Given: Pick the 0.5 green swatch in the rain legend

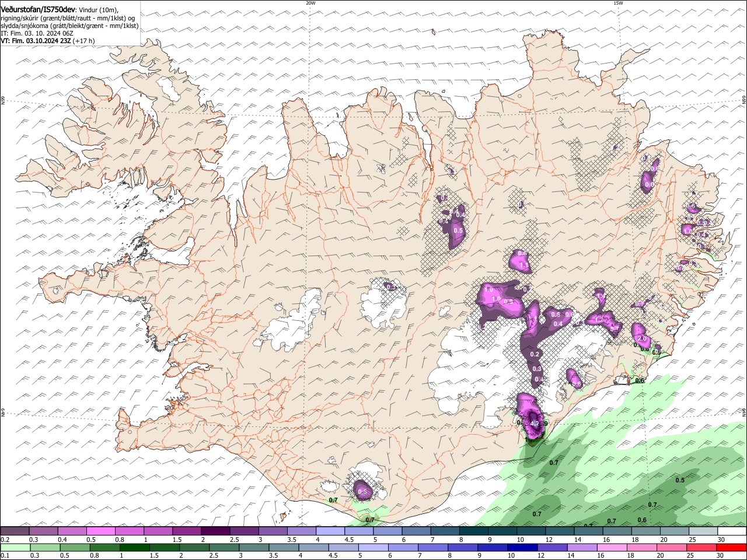Looking at the screenshot, I should pos(75,547).
